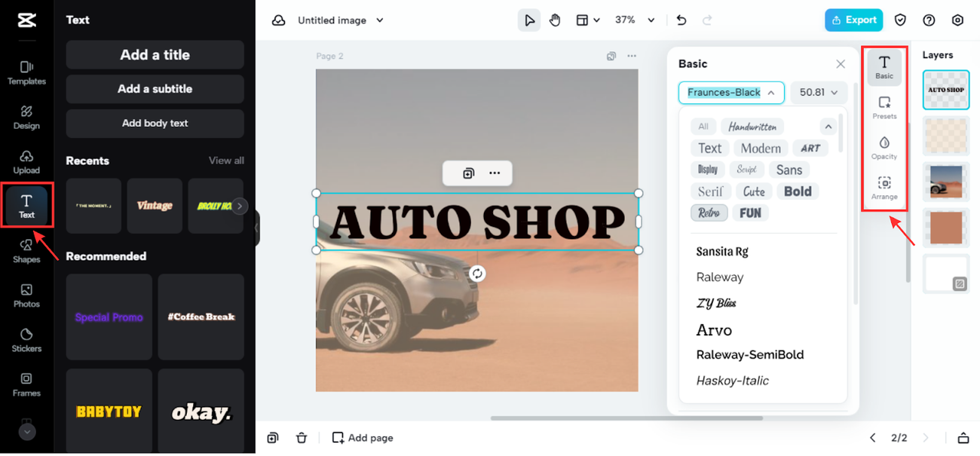The width and height of the screenshot is (980, 456).
Task: Select the Modern font filter
Action: [x=761, y=148]
